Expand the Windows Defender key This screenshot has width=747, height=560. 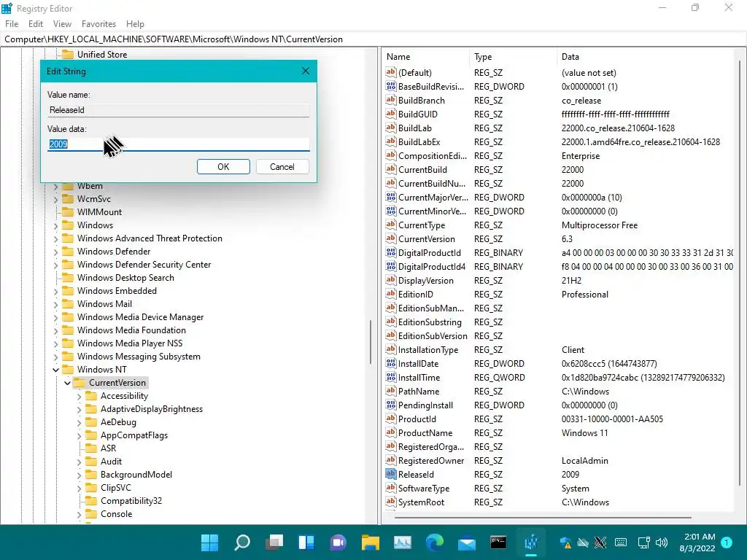click(x=55, y=252)
